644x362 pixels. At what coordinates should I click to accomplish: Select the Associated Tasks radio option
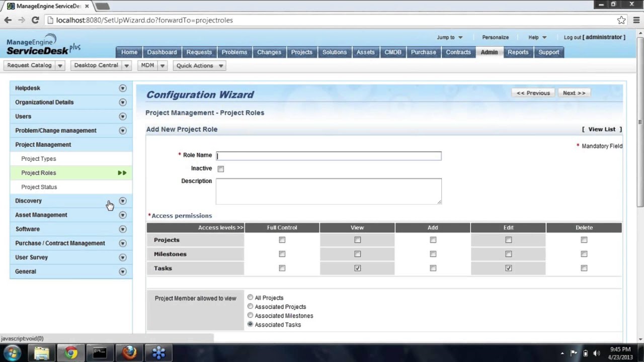(250, 324)
